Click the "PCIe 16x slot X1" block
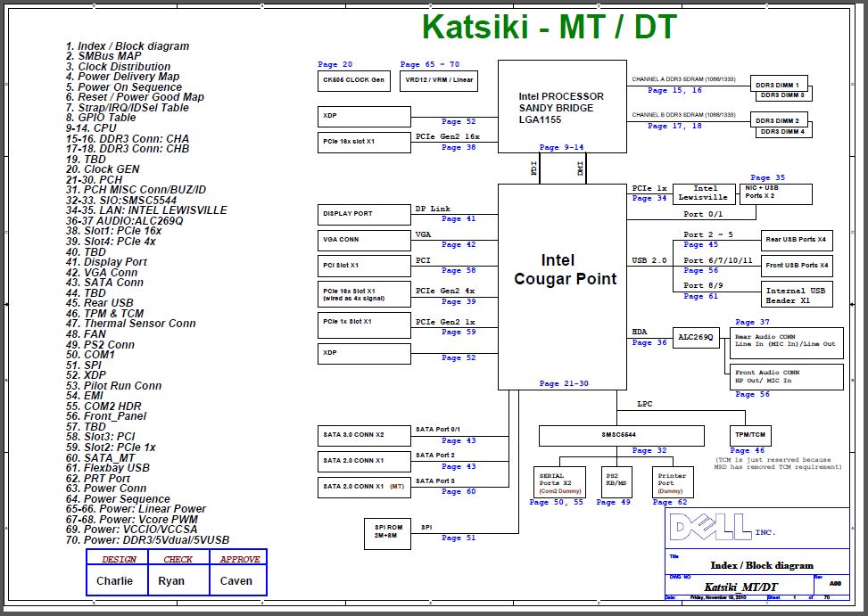This screenshot has width=868, height=616. 364,143
